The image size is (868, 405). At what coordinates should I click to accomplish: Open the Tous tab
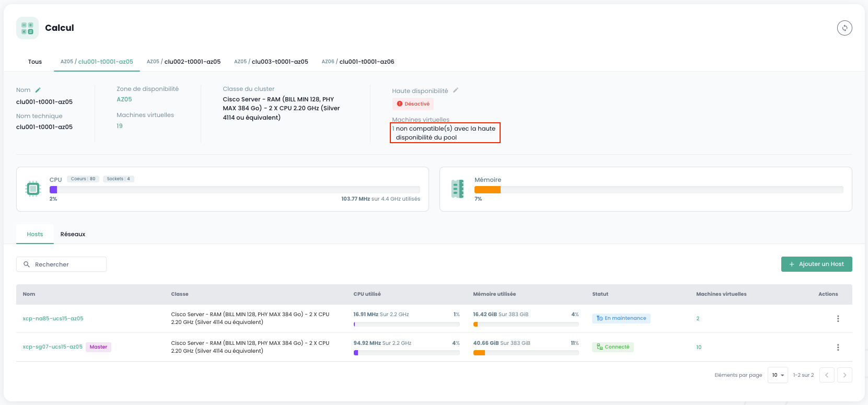point(35,62)
